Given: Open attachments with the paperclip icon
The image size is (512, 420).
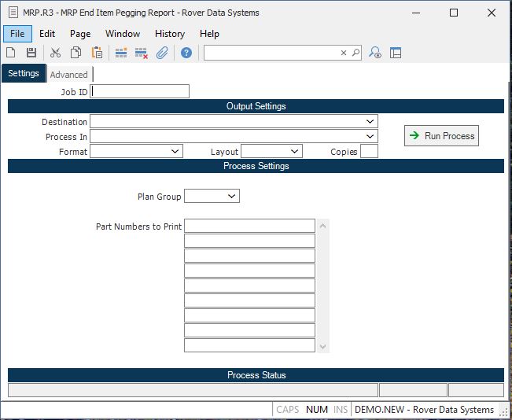Looking at the screenshot, I should 162,53.
